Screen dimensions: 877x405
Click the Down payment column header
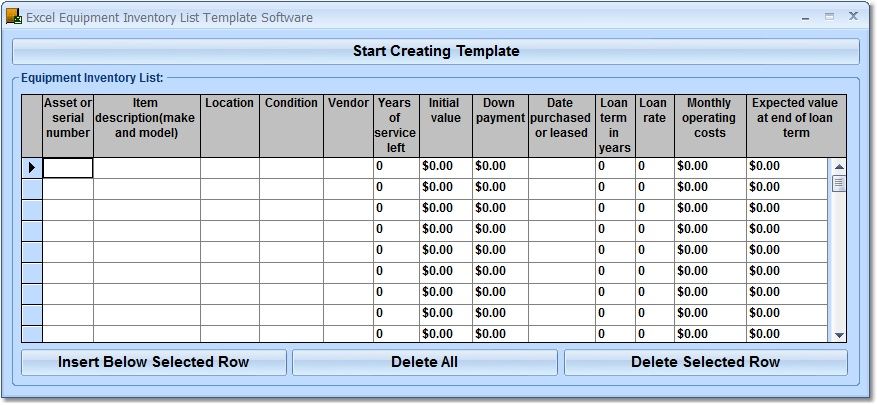501,126
